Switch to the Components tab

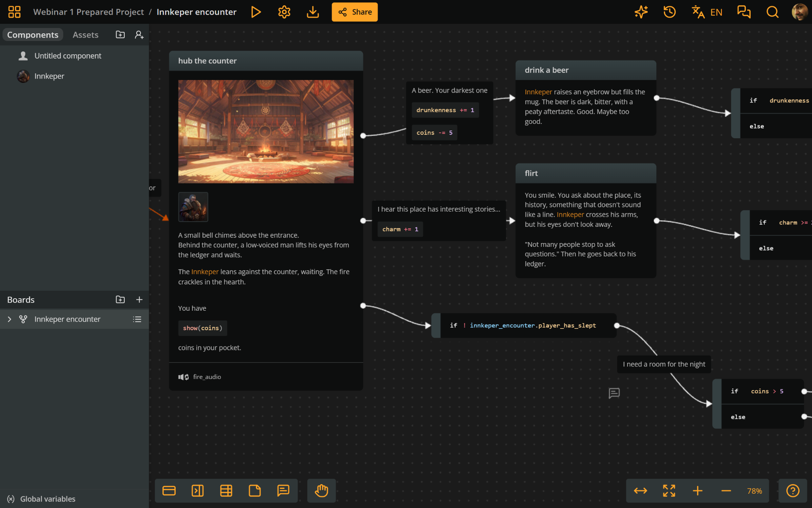click(x=33, y=35)
